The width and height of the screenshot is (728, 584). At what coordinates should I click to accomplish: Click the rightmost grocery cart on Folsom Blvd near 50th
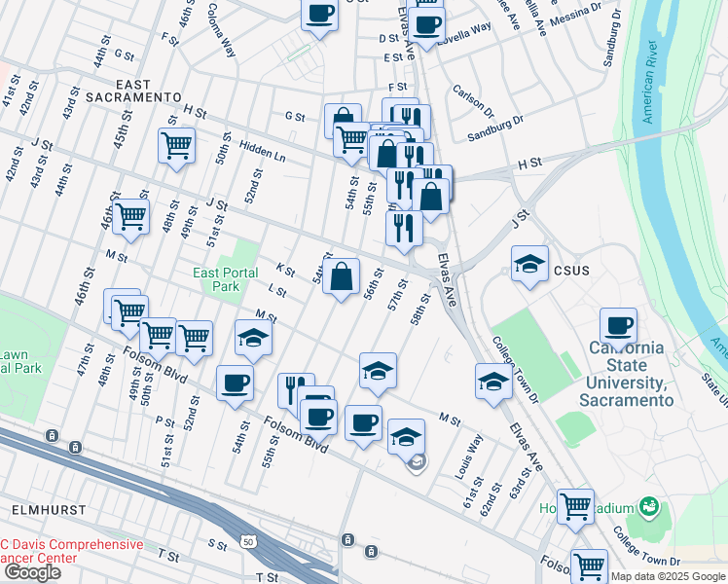coord(194,340)
